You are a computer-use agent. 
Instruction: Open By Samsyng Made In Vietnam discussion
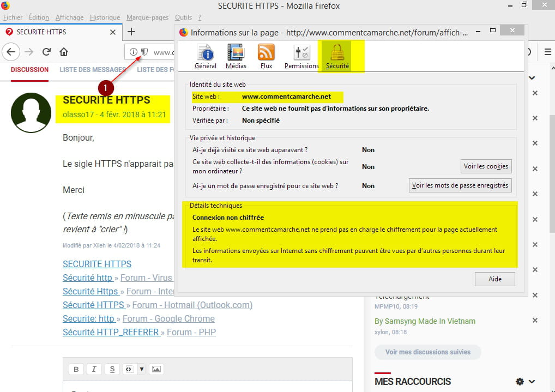425,321
